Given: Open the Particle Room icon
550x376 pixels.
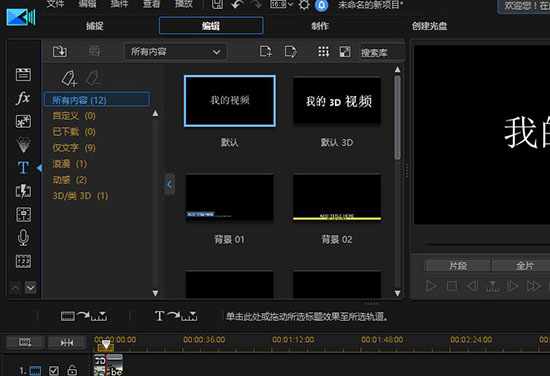Looking at the screenshot, I should coord(23,145).
